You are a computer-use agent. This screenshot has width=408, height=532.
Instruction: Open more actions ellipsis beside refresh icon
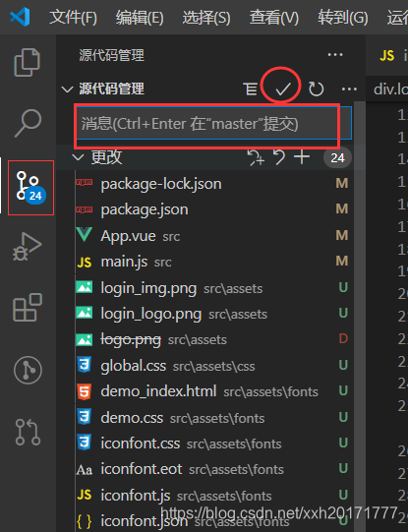(x=349, y=89)
